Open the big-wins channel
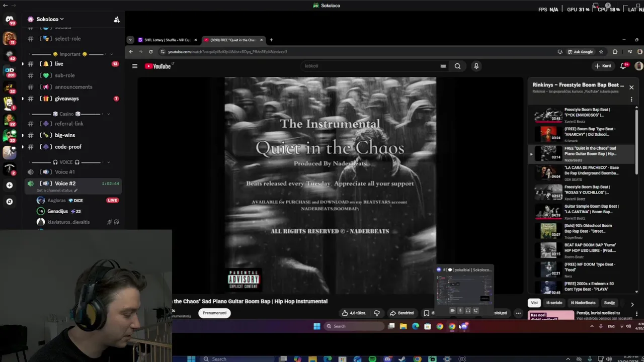Viewport: 644px width, 362px height. tap(72, 135)
